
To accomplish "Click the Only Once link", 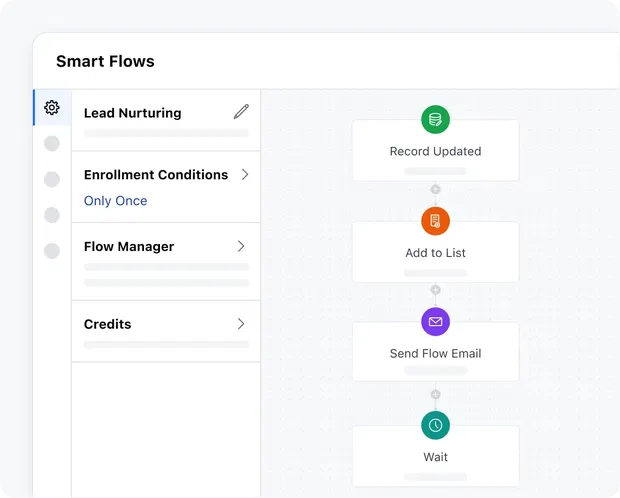I will coord(115,201).
